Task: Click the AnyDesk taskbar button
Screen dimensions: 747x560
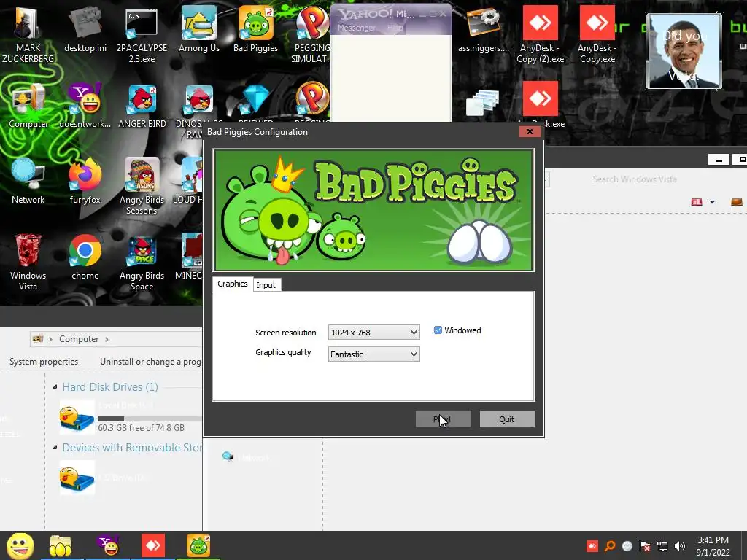Action: 153,545
